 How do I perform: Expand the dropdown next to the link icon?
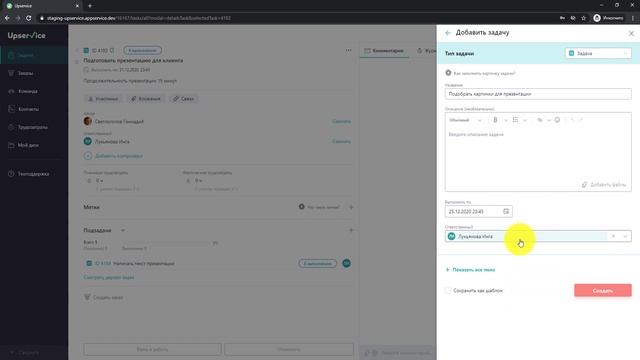click(549, 120)
